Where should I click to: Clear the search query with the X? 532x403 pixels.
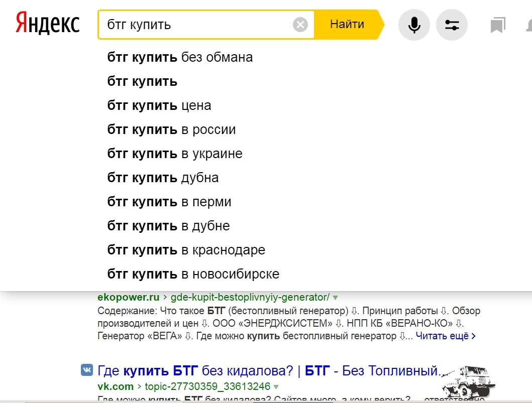tap(300, 25)
